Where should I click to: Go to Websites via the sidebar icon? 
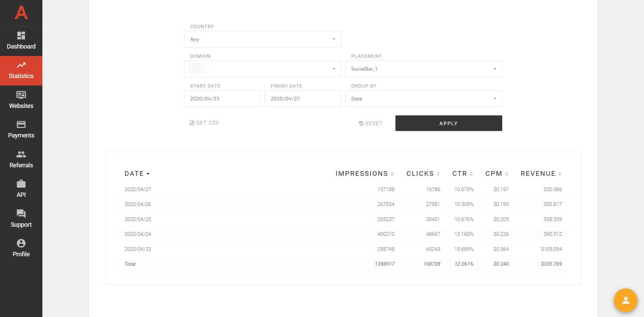21,100
